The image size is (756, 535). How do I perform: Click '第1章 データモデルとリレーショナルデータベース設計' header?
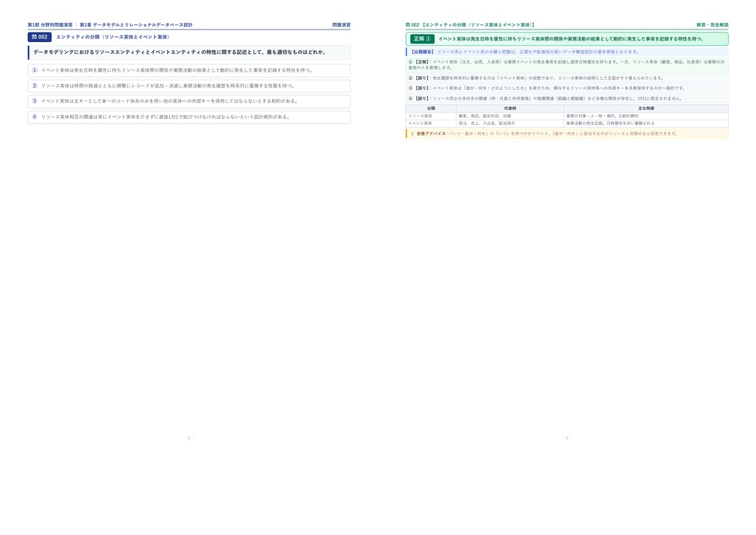(136, 24)
